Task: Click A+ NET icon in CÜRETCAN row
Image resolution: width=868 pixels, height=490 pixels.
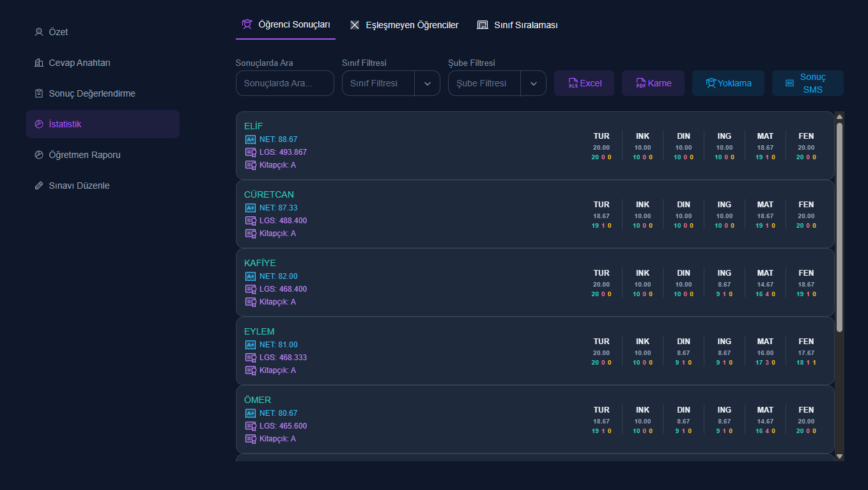Action: (251, 208)
